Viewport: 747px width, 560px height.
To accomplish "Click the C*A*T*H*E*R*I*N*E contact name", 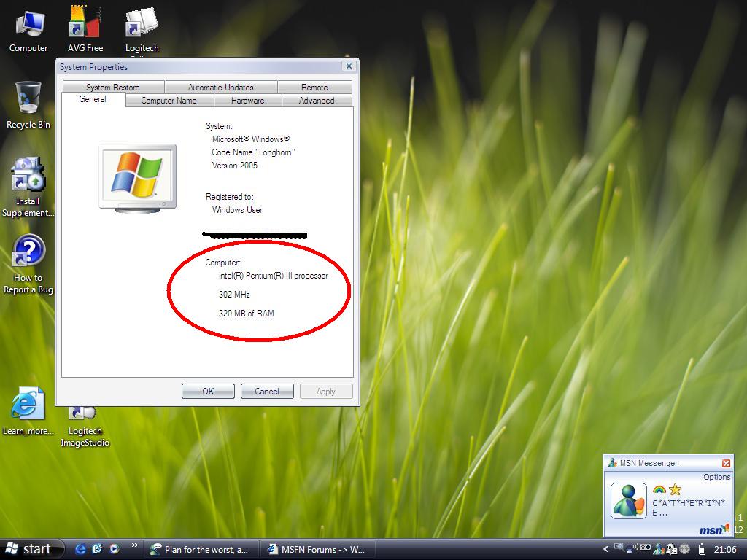I will [689, 507].
